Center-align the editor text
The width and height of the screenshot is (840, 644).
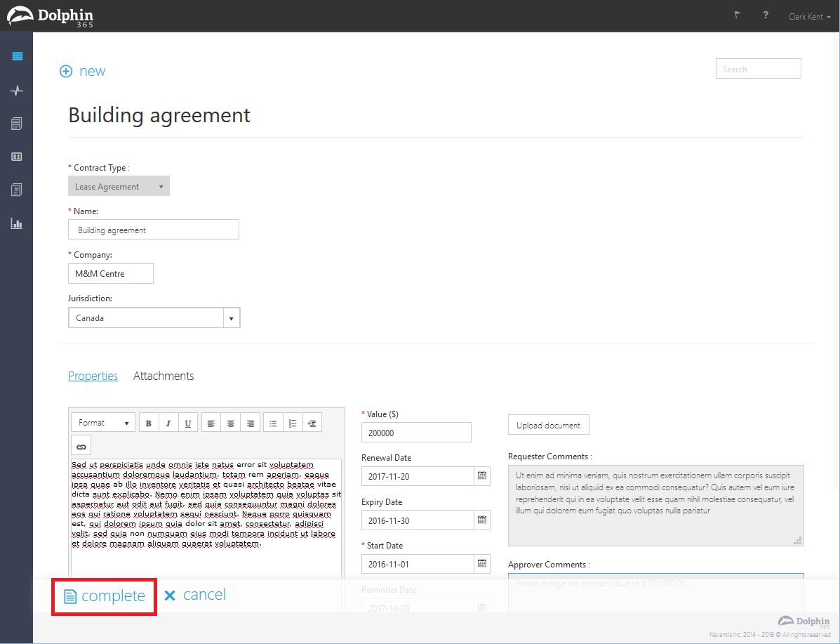pyautogui.click(x=231, y=423)
